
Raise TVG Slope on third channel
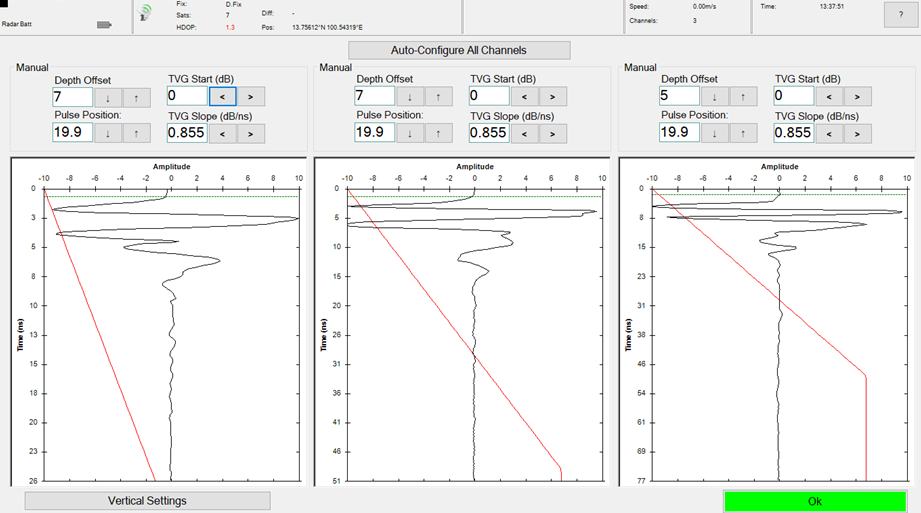pos(857,133)
